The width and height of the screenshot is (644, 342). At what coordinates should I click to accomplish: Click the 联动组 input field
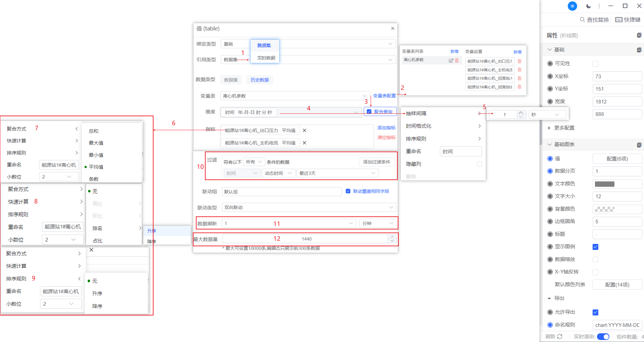282,192
